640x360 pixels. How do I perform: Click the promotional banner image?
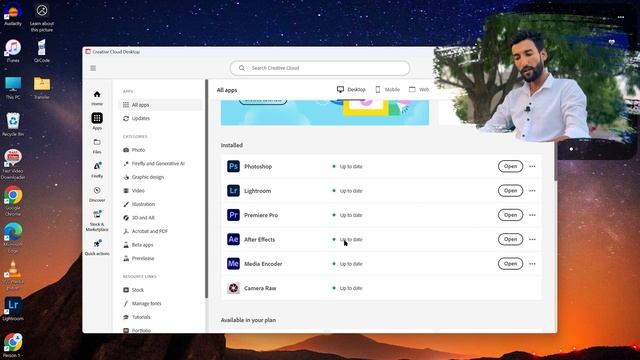point(324,112)
